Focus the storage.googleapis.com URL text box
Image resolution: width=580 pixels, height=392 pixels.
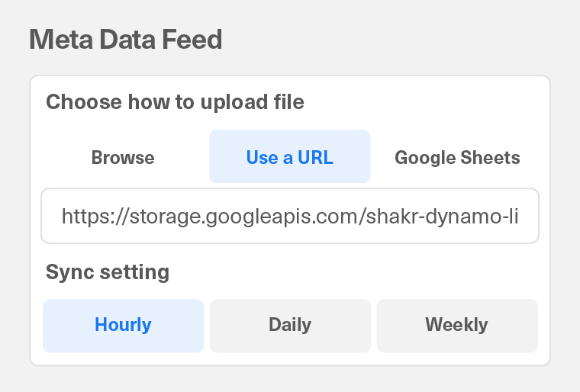290,217
